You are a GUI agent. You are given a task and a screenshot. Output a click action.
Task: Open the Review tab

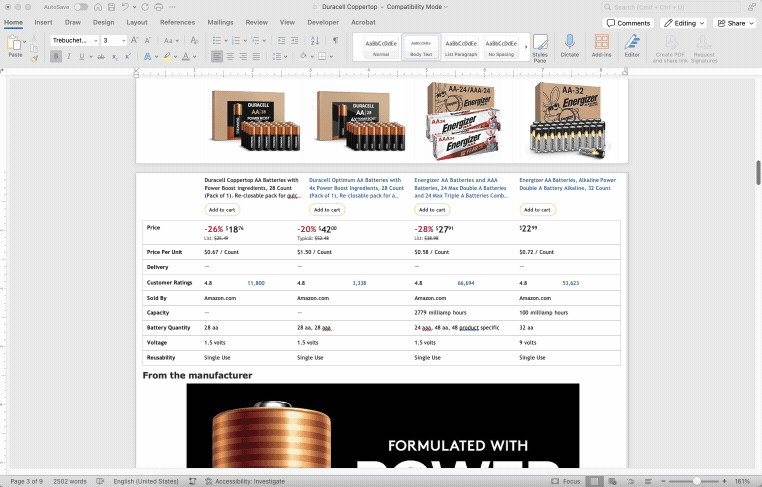(257, 22)
